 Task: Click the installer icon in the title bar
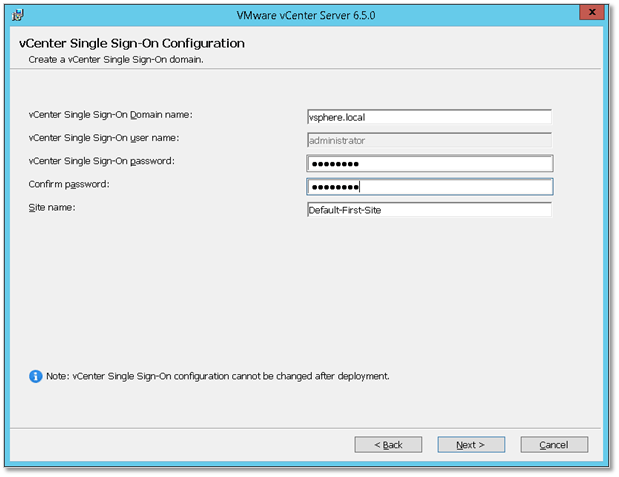pos(17,15)
